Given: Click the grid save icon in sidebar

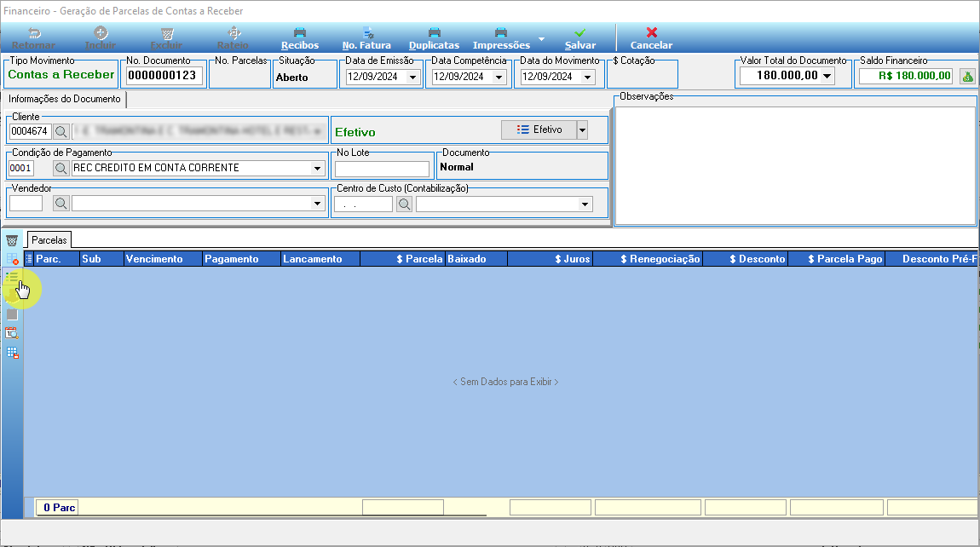Looking at the screenshot, I should click(12, 353).
